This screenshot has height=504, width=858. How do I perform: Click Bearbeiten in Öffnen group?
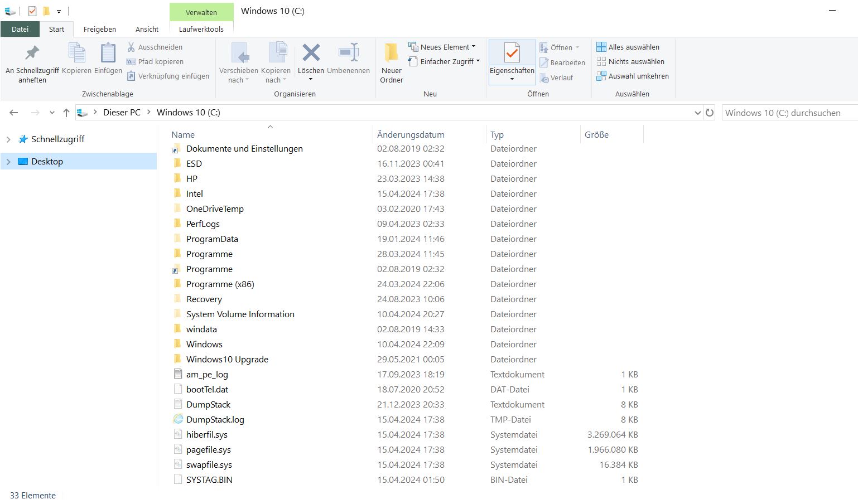[562, 62]
